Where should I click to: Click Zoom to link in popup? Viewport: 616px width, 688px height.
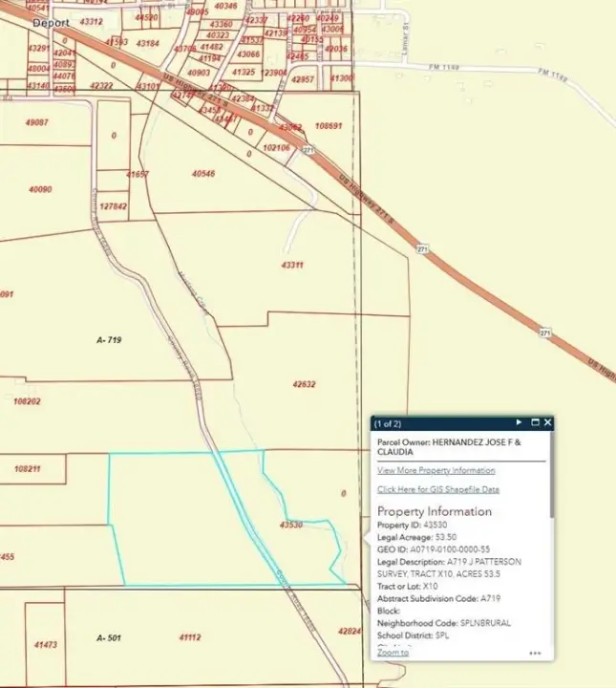click(x=393, y=653)
